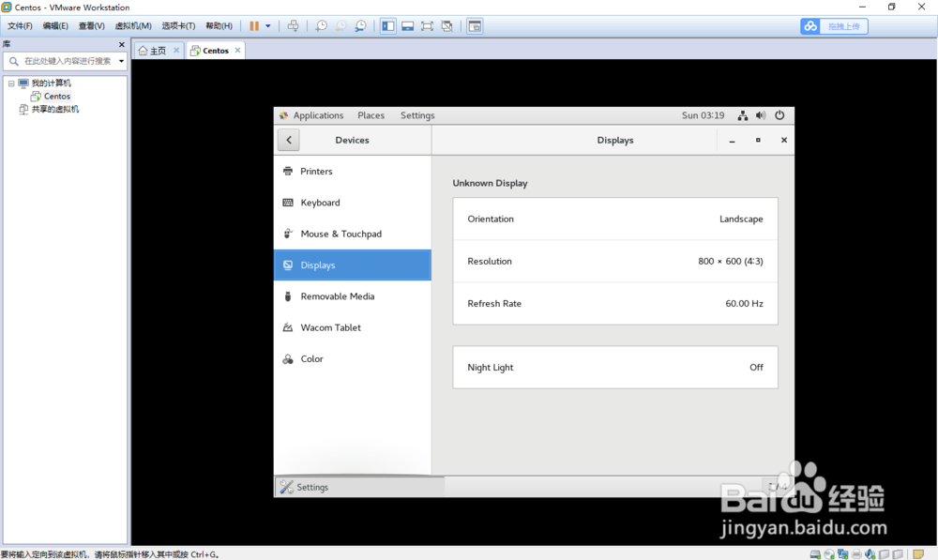The height and width of the screenshot is (560, 938).
Task: Click the message log note icon
Action: [x=919, y=554]
